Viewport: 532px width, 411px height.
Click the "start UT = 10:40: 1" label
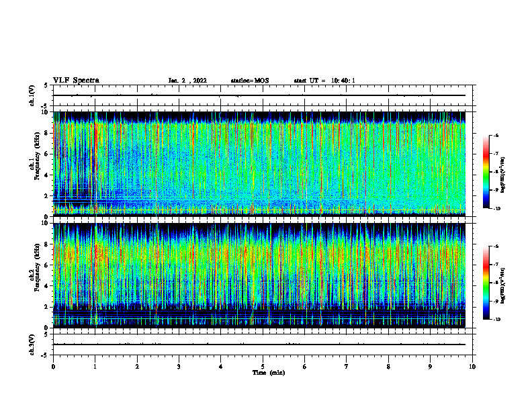tap(324, 81)
